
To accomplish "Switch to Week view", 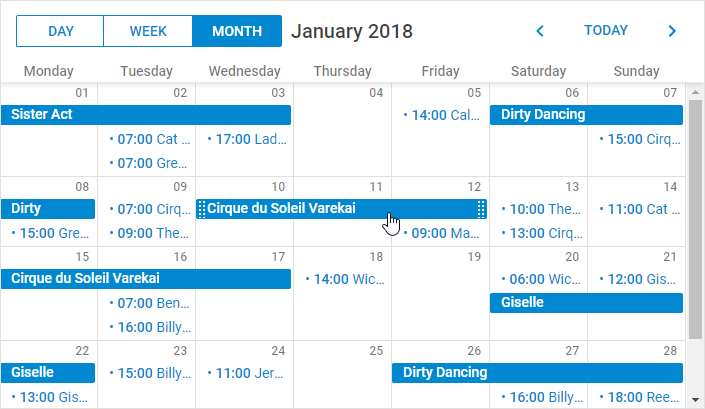I will [x=148, y=31].
